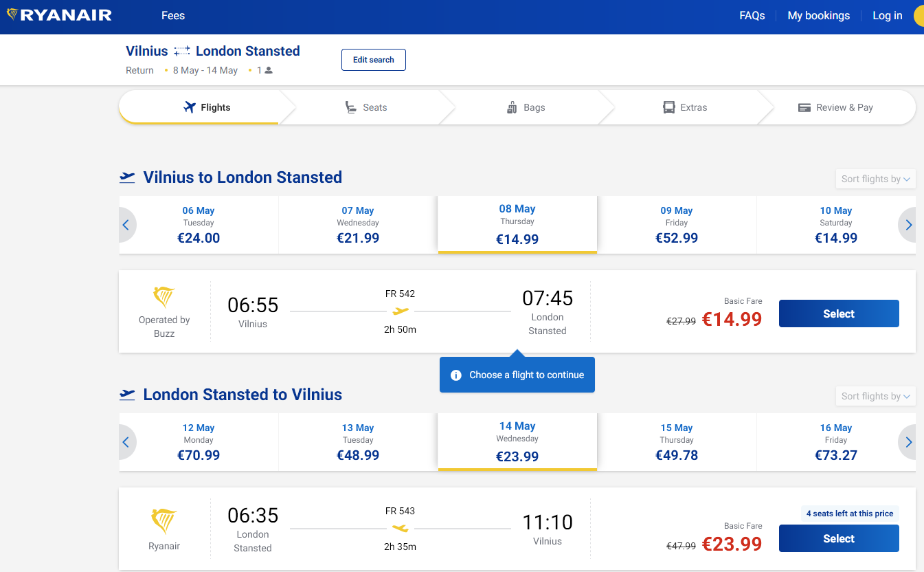The height and width of the screenshot is (572, 924).
Task: Select the FR 542 Vilnius flight
Action: click(x=838, y=313)
